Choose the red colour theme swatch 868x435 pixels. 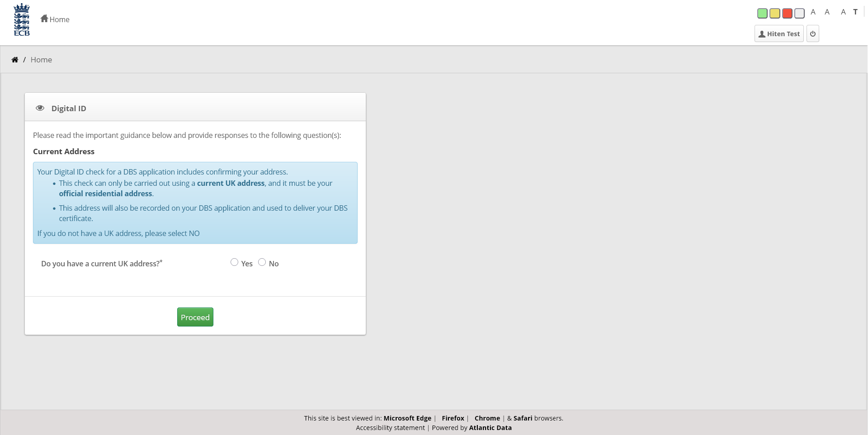[x=787, y=14]
